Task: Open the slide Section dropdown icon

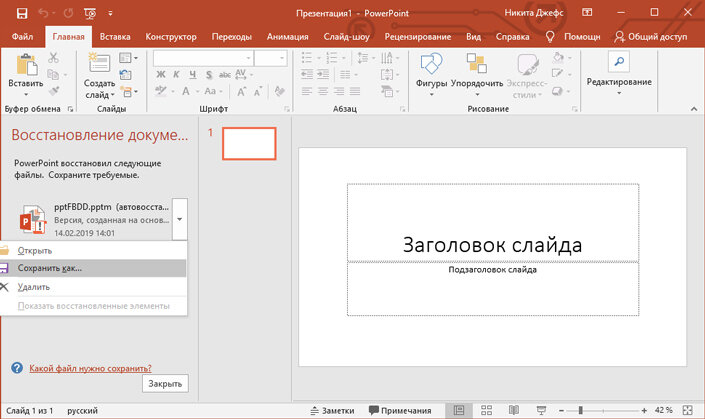Action: tap(129, 92)
